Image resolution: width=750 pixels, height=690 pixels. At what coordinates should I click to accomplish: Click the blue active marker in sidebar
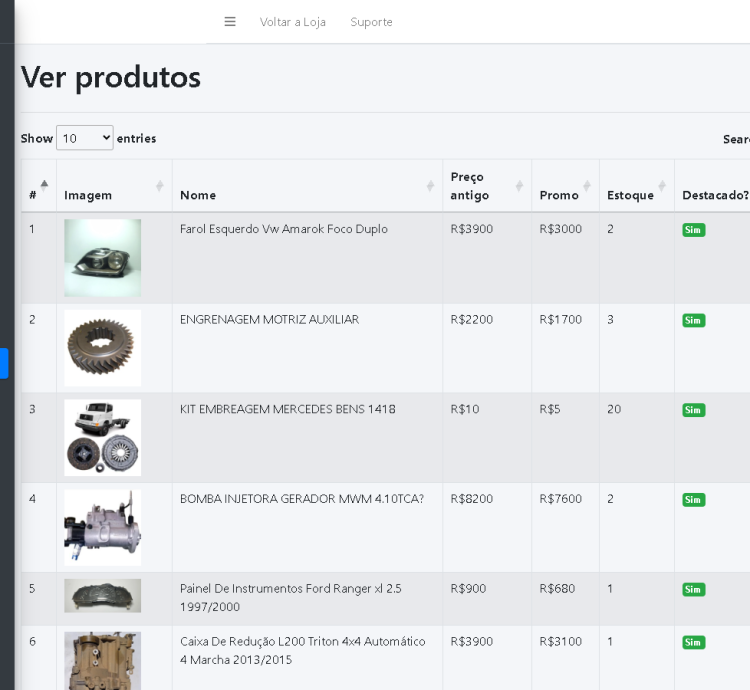click(x=4, y=363)
